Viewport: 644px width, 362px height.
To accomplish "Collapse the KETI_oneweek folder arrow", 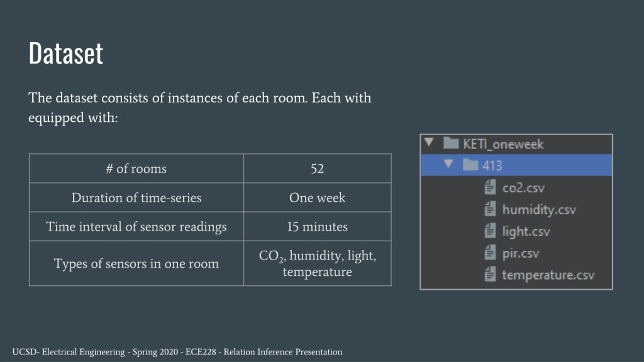I will pyautogui.click(x=429, y=142).
